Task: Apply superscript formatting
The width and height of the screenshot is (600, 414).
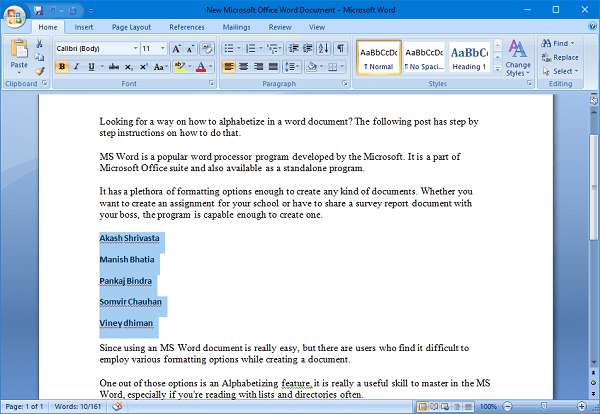Action: point(143,67)
